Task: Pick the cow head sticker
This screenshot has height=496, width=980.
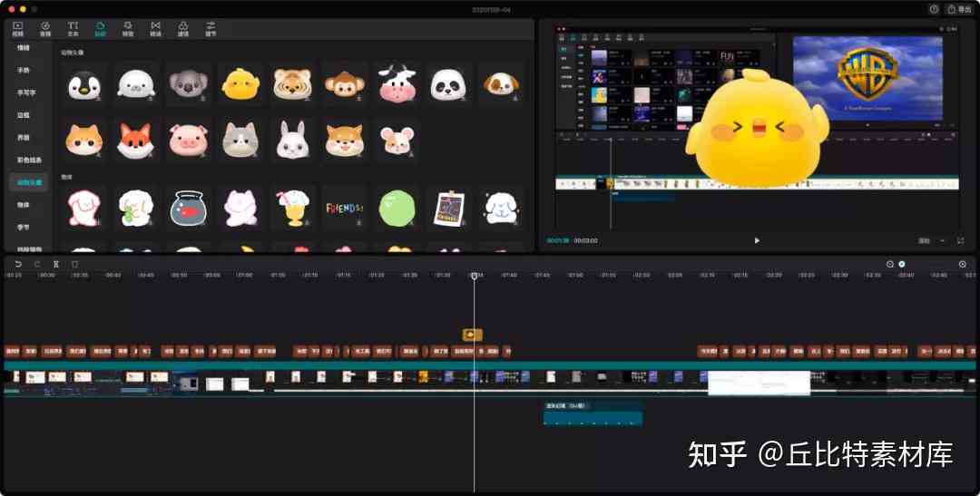Action: point(397,84)
